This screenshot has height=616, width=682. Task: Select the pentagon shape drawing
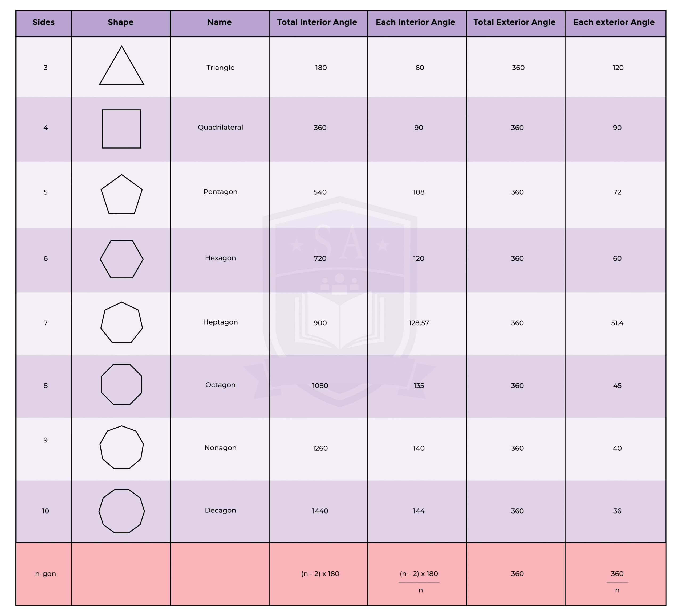tap(121, 195)
